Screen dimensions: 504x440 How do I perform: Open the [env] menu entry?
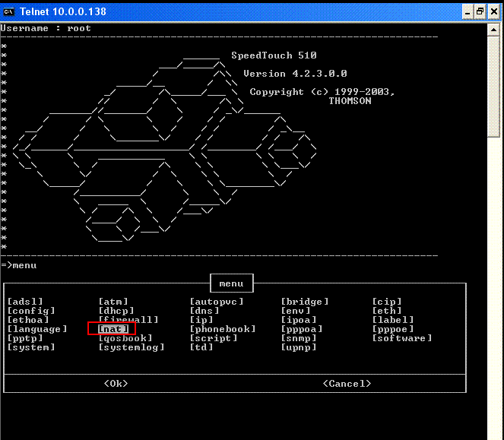296,311
